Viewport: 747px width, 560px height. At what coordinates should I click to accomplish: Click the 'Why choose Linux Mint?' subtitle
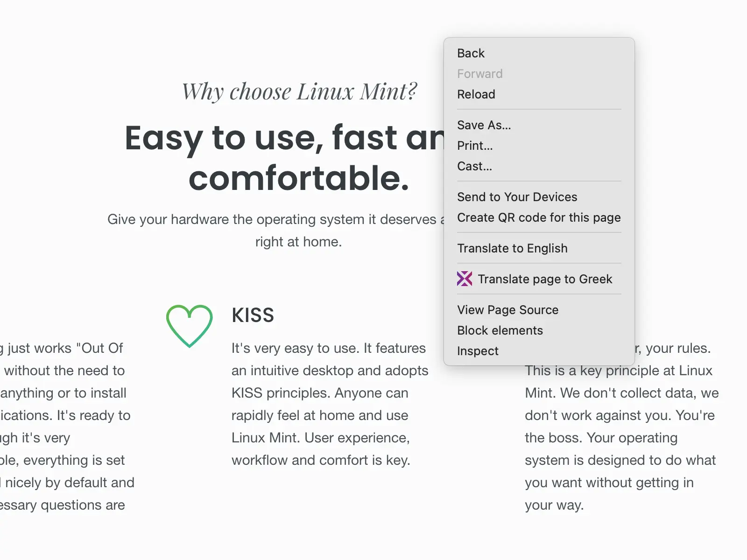point(299,91)
